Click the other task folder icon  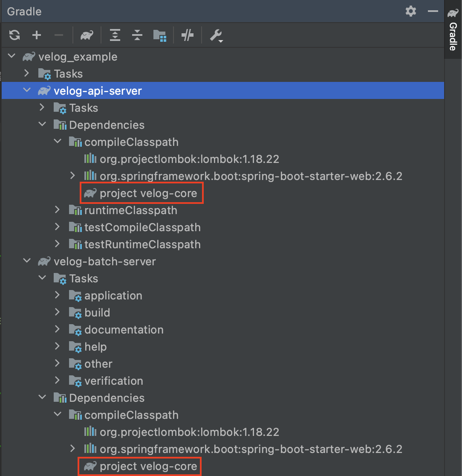[75, 364]
